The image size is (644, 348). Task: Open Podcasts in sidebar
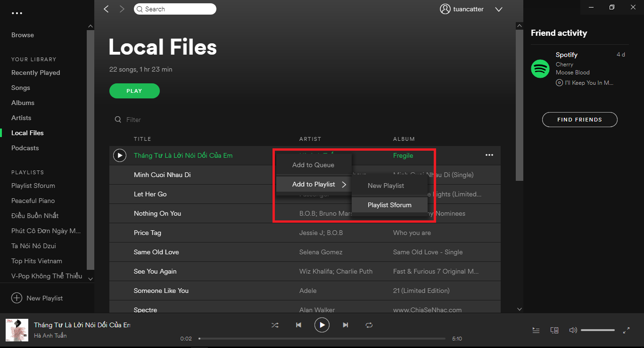coord(25,148)
